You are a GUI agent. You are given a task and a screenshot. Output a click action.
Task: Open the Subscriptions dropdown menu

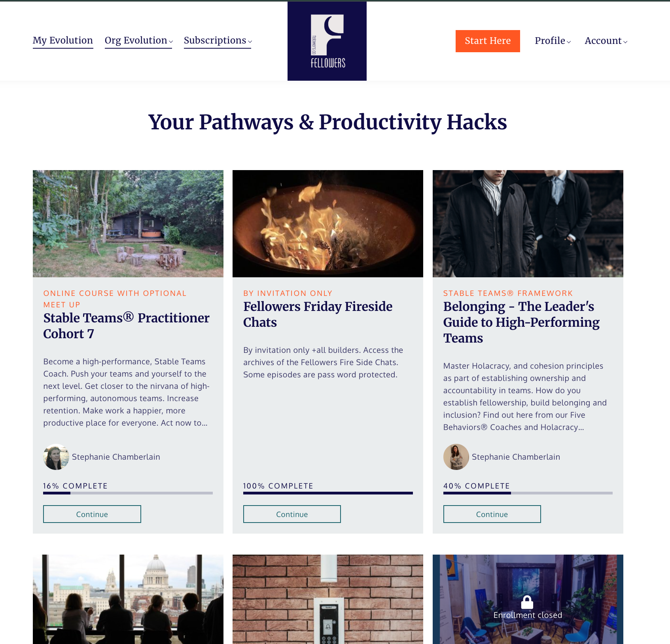(x=218, y=40)
